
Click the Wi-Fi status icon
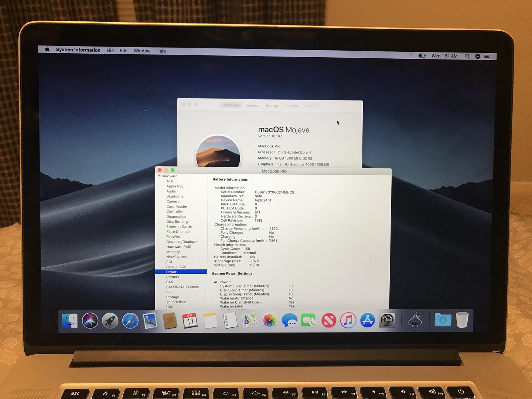pyautogui.click(x=411, y=55)
